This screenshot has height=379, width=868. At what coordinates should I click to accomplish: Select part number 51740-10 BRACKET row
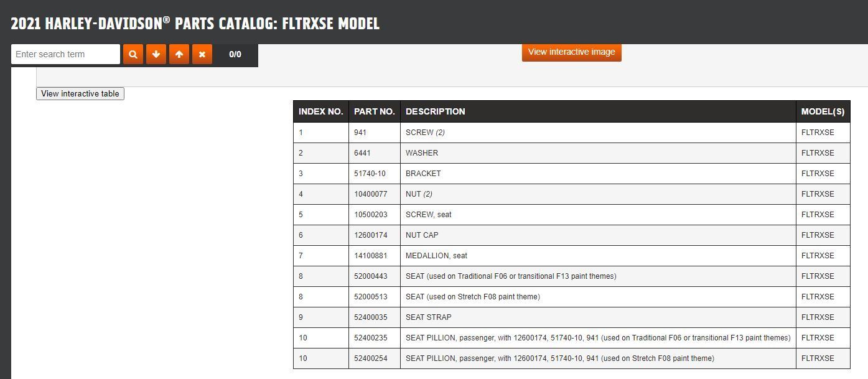423,174
